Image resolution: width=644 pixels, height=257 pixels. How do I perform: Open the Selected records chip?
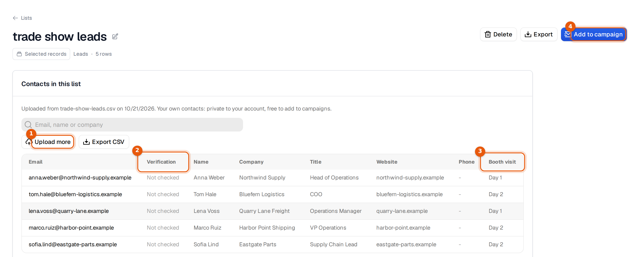click(41, 54)
